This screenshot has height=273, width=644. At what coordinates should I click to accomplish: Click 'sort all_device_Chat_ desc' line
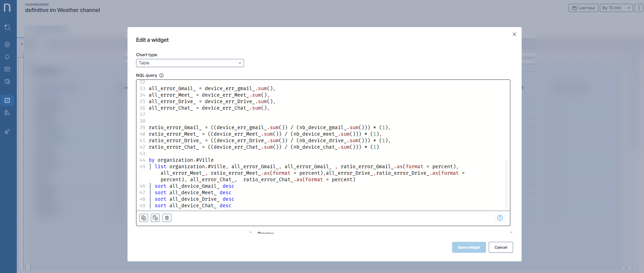click(x=193, y=206)
